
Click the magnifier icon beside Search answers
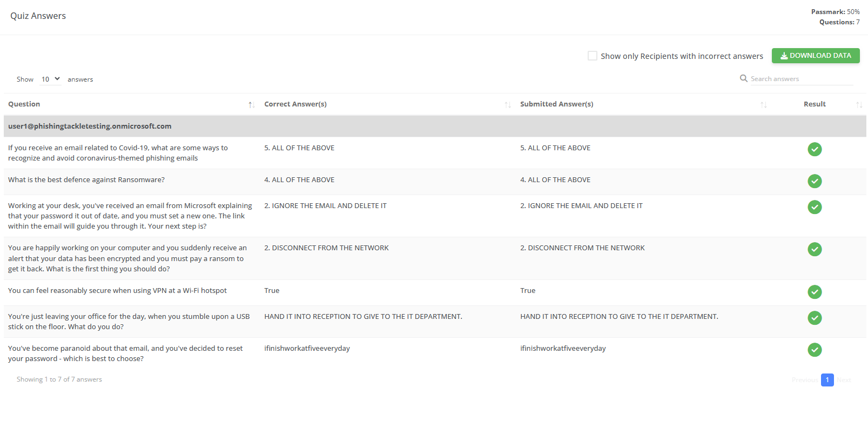click(x=744, y=78)
